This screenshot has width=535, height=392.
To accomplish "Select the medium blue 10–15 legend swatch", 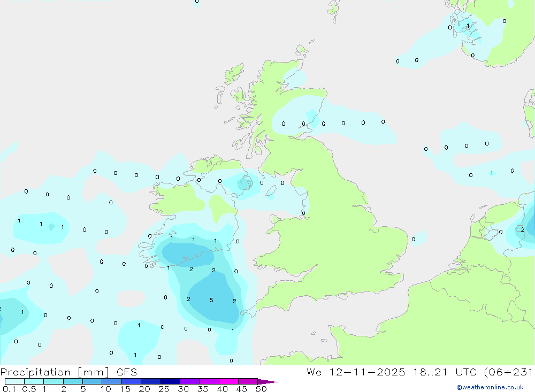I will [x=112, y=381].
